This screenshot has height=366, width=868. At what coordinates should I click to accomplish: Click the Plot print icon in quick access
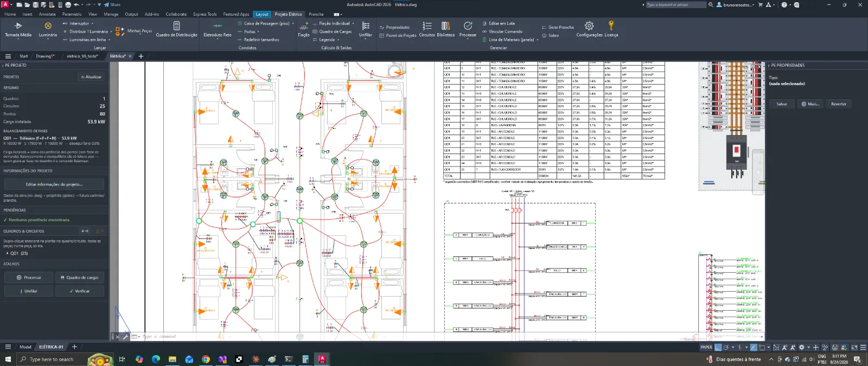click(x=67, y=4)
